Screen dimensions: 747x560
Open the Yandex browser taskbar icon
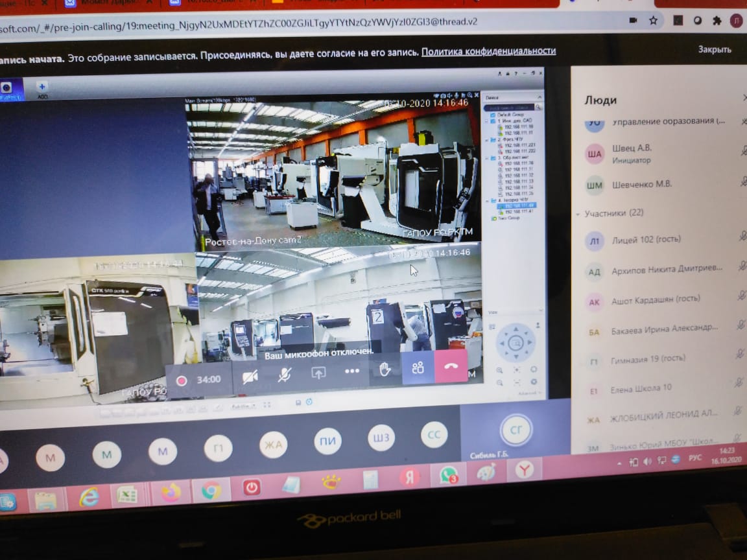pos(524,471)
